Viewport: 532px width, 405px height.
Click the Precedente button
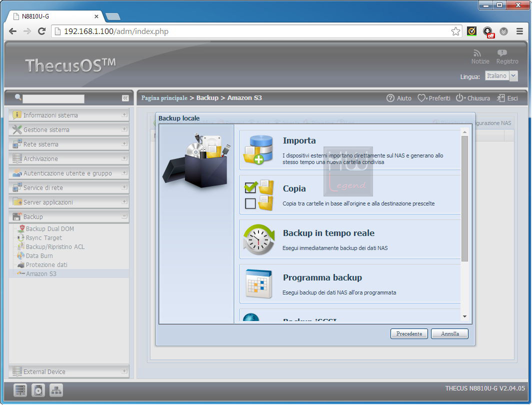point(409,334)
